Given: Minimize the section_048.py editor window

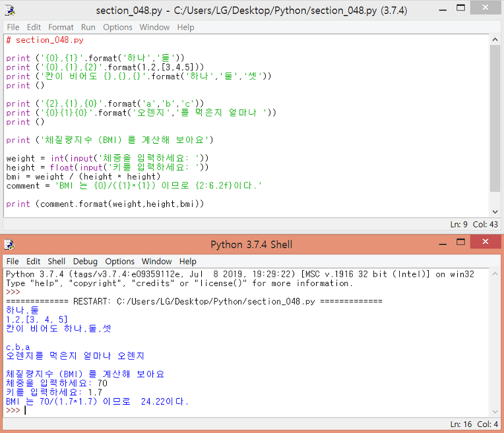Looking at the screenshot, I should (443, 10).
